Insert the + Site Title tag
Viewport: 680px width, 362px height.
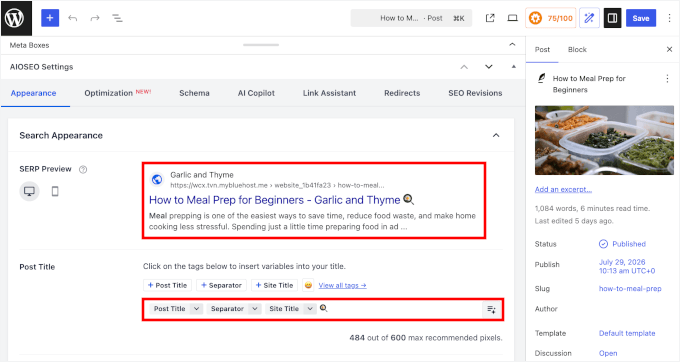click(x=275, y=285)
